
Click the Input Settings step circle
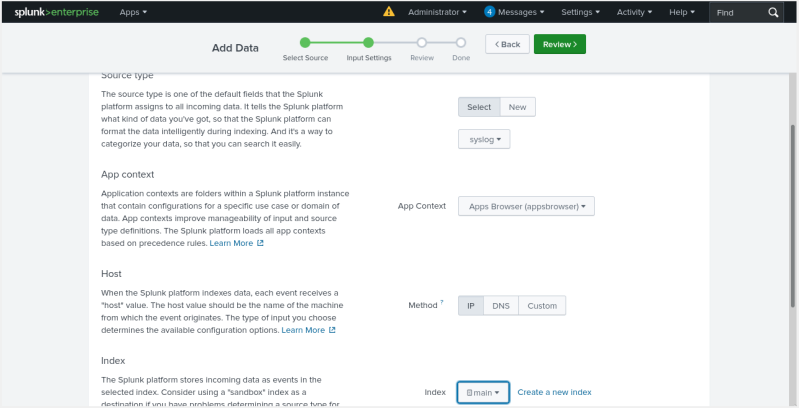(368, 43)
